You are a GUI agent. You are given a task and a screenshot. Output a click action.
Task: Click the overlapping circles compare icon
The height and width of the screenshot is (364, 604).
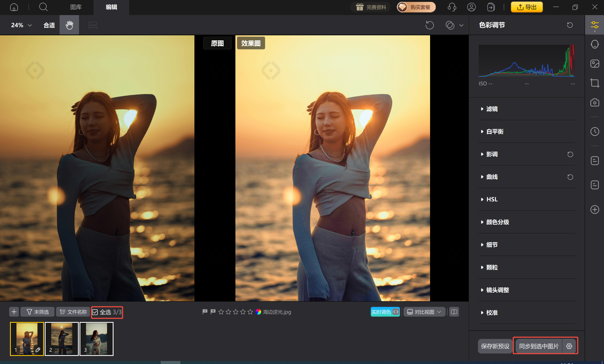pyautogui.click(x=450, y=25)
